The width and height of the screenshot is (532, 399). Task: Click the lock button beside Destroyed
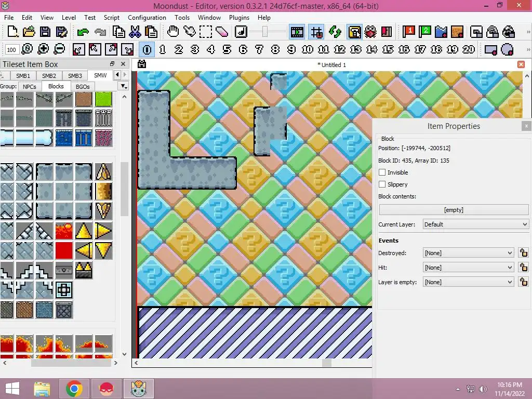click(x=524, y=253)
